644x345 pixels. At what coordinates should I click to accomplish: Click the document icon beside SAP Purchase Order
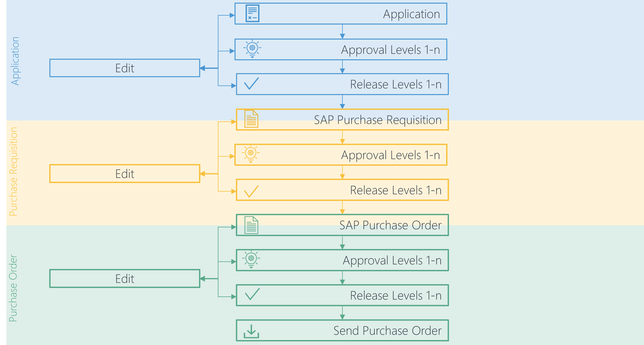tap(252, 225)
